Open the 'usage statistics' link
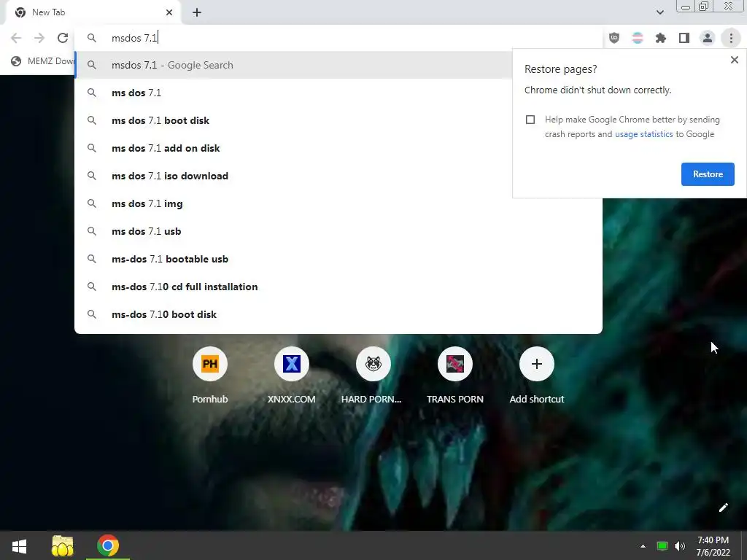 click(643, 134)
